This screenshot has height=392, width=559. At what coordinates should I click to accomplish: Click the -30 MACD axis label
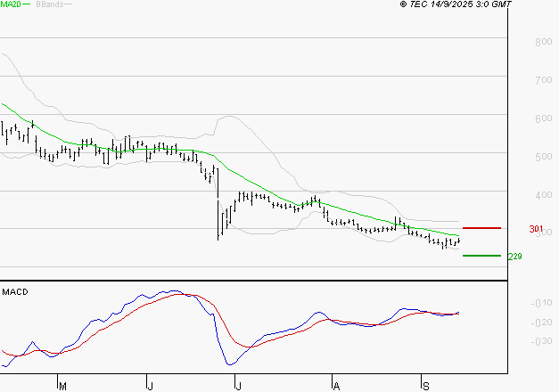click(x=540, y=341)
